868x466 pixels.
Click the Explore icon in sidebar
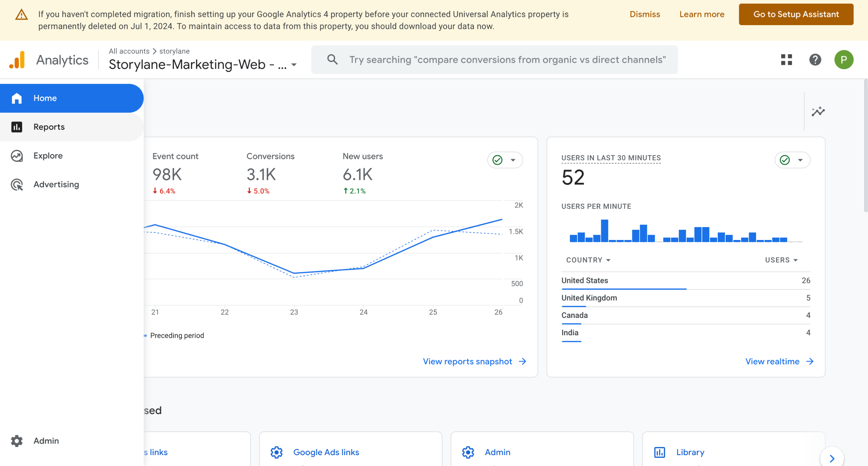(17, 156)
